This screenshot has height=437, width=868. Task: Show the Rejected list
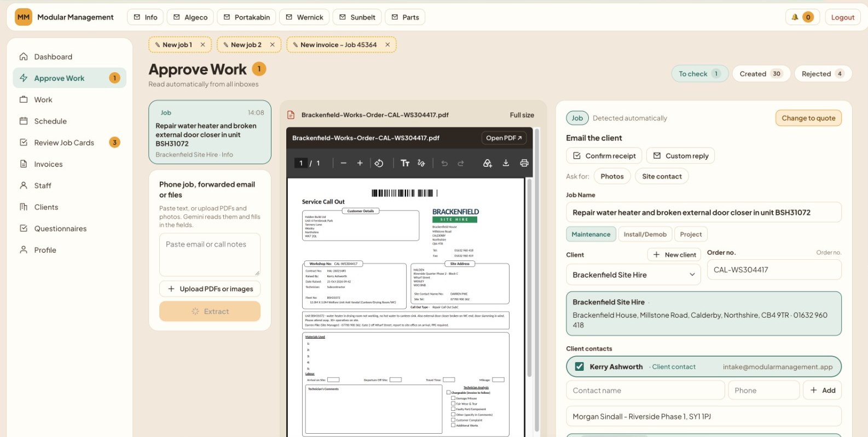point(823,74)
